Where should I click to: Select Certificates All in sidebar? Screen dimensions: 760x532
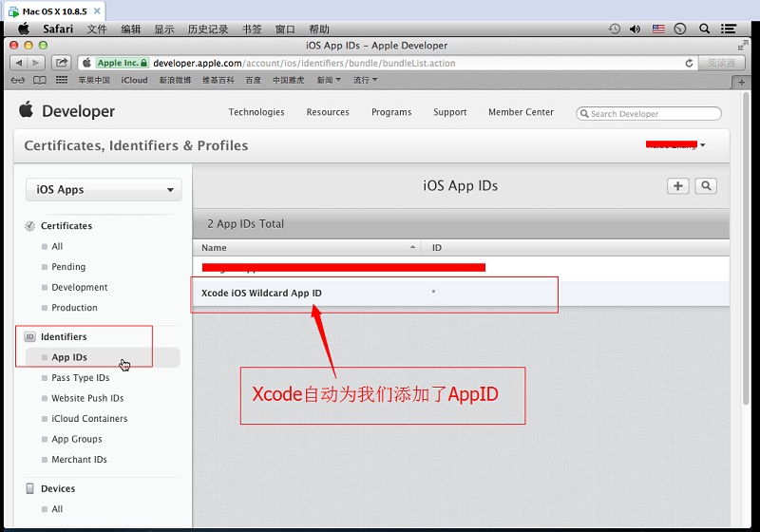coord(57,246)
